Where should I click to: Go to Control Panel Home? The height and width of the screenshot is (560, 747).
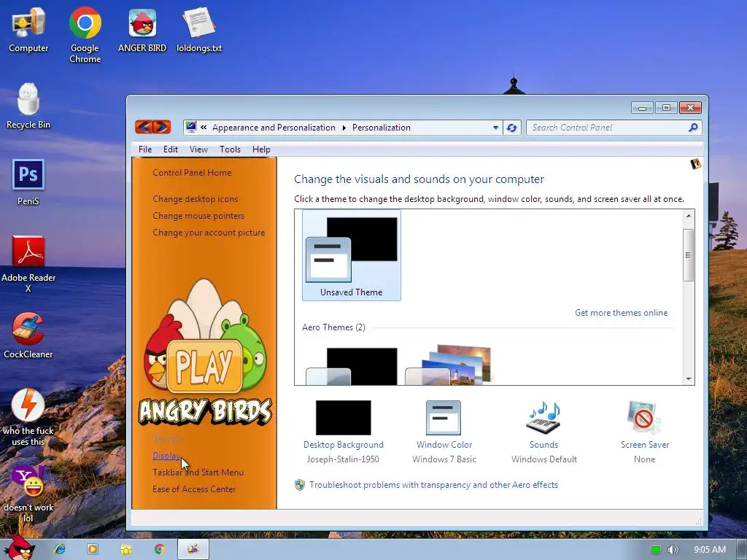pyautogui.click(x=192, y=173)
